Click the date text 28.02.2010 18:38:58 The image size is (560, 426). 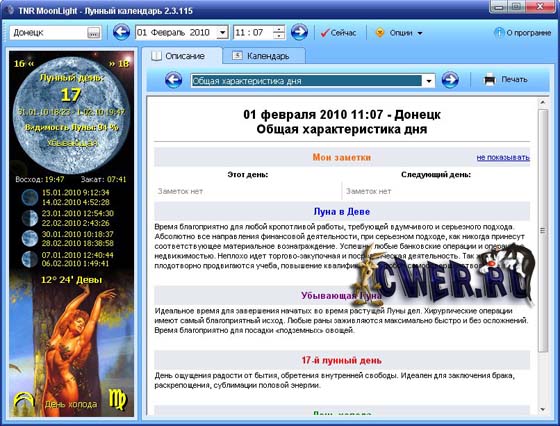click(78, 243)
